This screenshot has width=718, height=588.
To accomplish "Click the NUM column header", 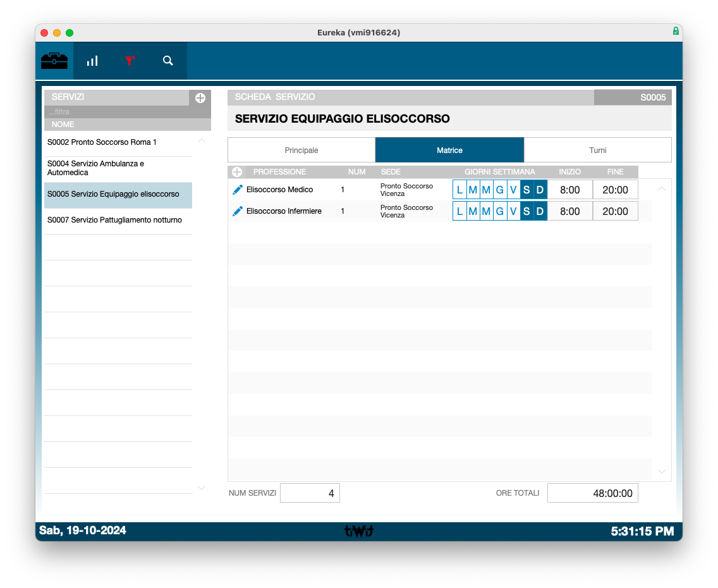I will tap(356, 172).
